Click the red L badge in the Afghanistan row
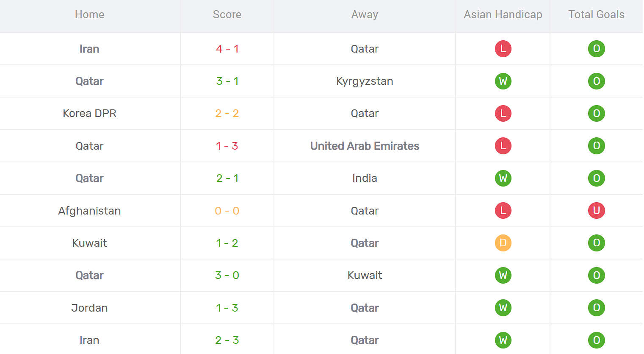644x354 pixels. [x=503, y=210]
